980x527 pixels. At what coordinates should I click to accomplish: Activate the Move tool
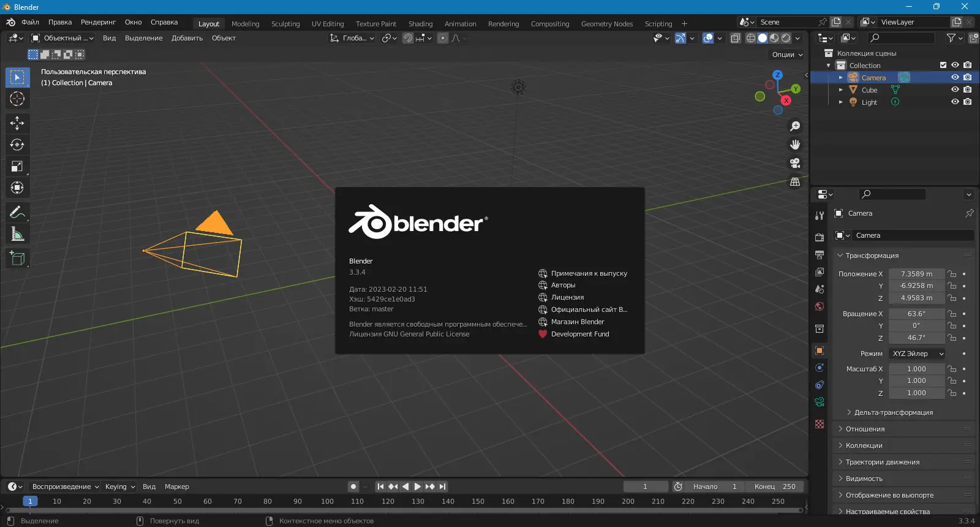pos(17,123)
